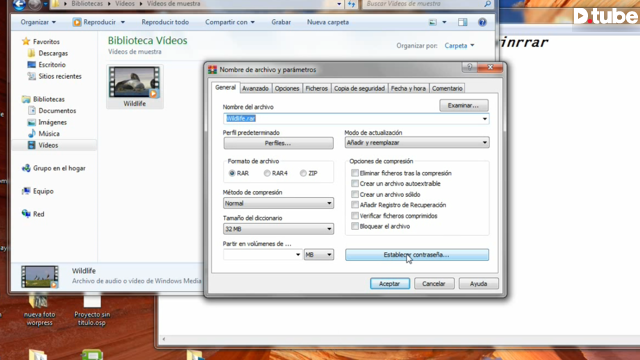
Task: Switch to Avanzado tab
Action: tap(255, 88)
